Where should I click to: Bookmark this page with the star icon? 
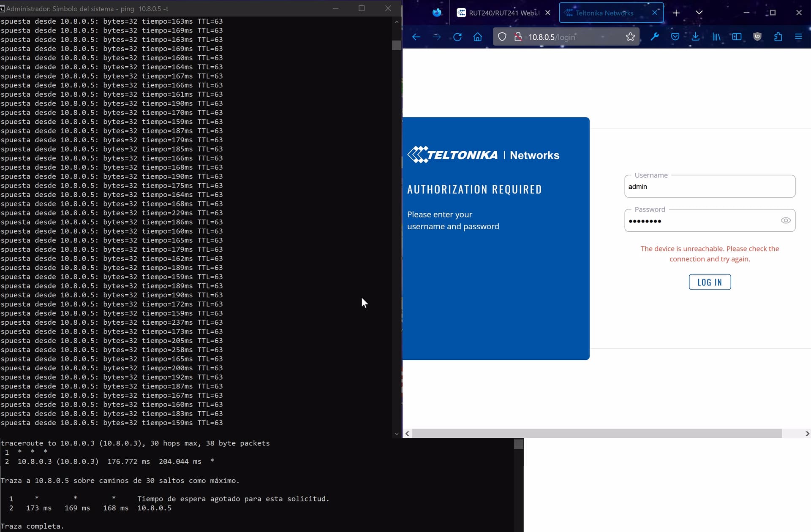point(630,37)
